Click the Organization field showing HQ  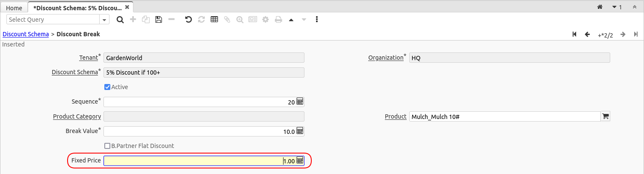click(x=509, y=58)
